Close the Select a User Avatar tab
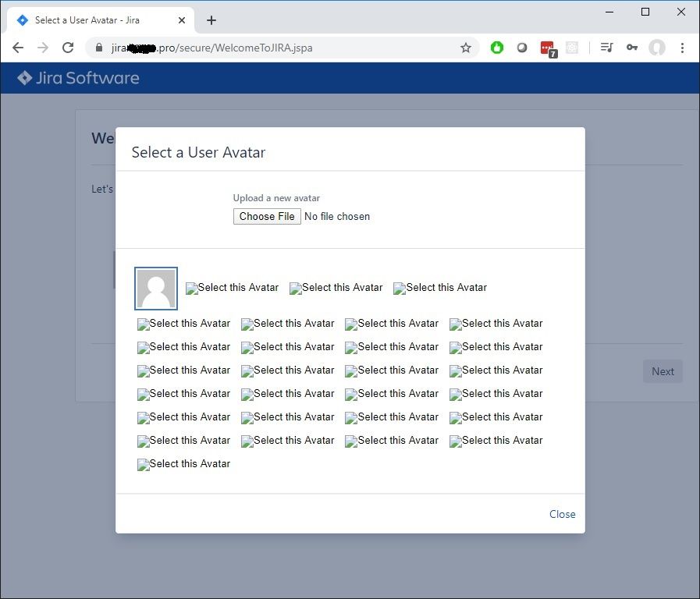Image resolution: width=700 pixels, height=599 pixels. coord(182,20)
